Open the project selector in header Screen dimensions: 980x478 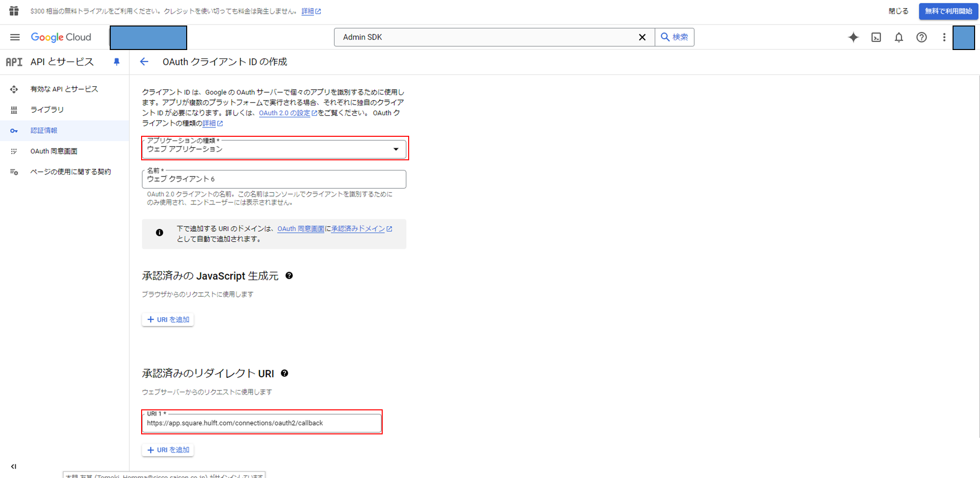point(148,38)
